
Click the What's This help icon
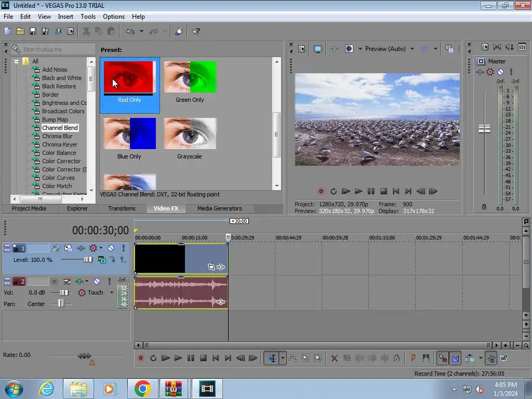pyautogui.click(x=196, y=31)
